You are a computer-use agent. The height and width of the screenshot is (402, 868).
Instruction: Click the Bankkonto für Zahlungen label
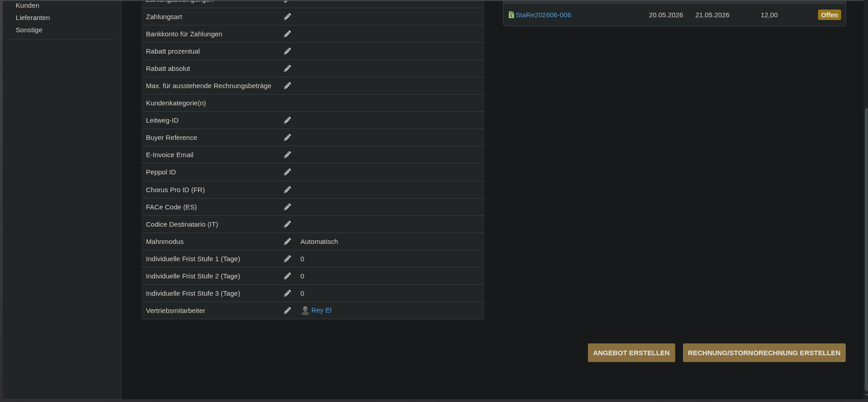pos(184,34)
